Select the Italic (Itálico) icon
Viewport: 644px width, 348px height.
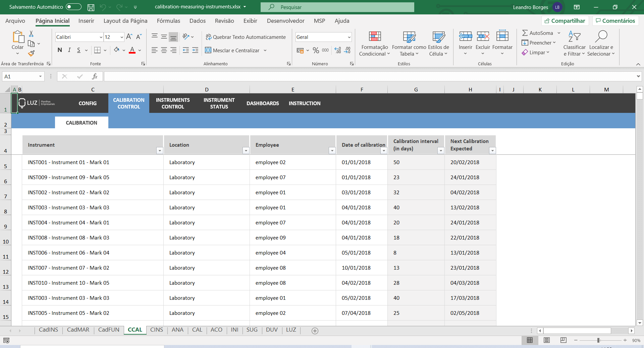pos(69,50)
